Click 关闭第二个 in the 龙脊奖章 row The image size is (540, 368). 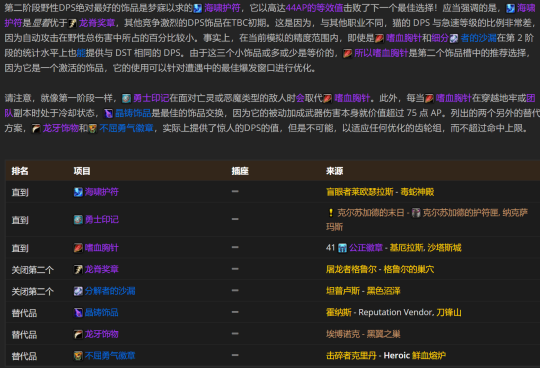33,270
